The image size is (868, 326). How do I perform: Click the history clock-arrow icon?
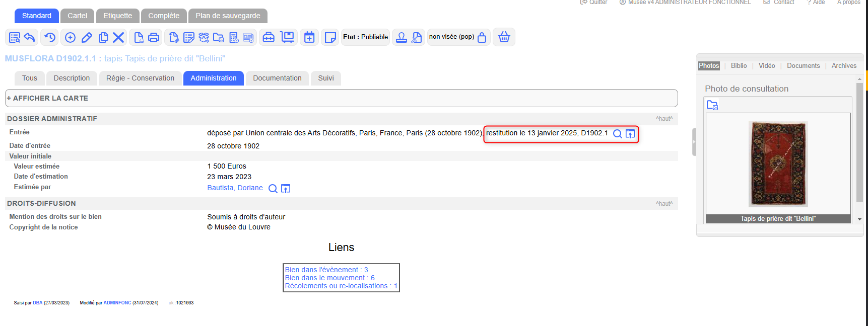coord(49,37)
